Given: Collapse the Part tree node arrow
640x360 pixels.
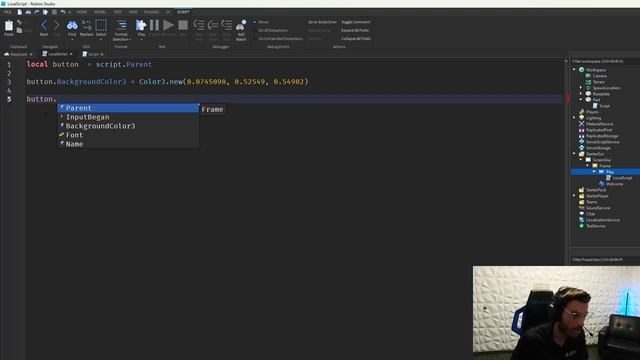Looking at the screenshot, I should tap(581, 100).
